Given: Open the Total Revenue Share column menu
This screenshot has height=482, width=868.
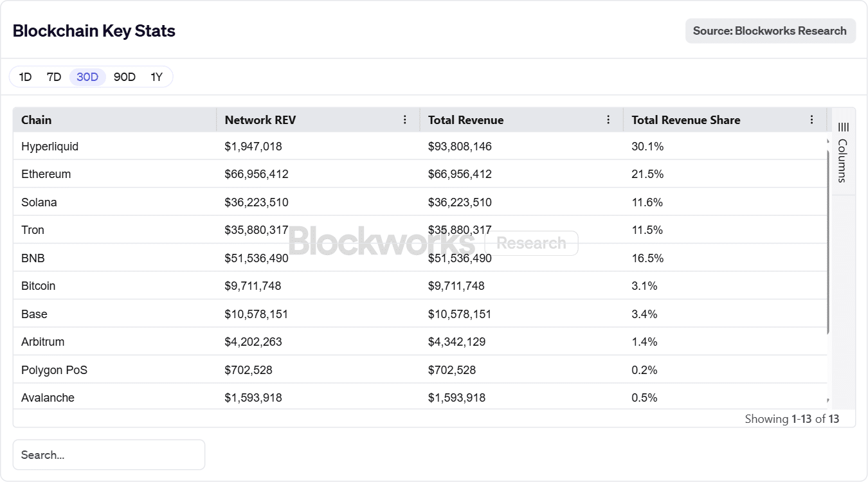Looking at the screenshot, I should 811,120.
